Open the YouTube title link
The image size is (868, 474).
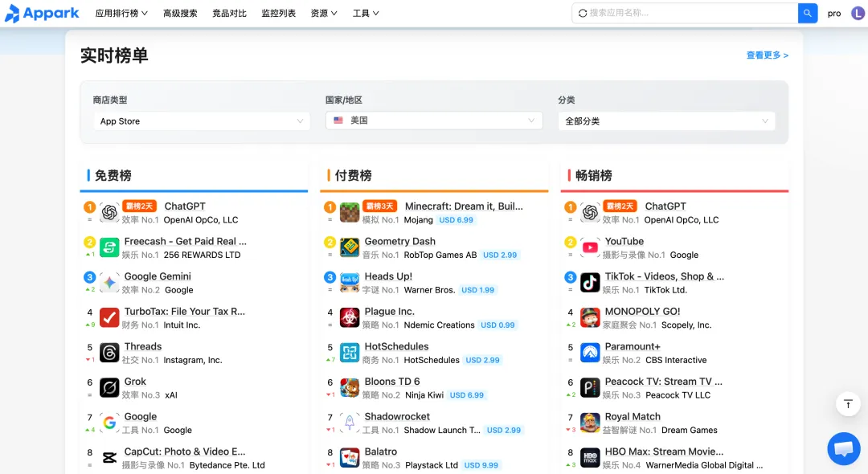coord(624,241)
